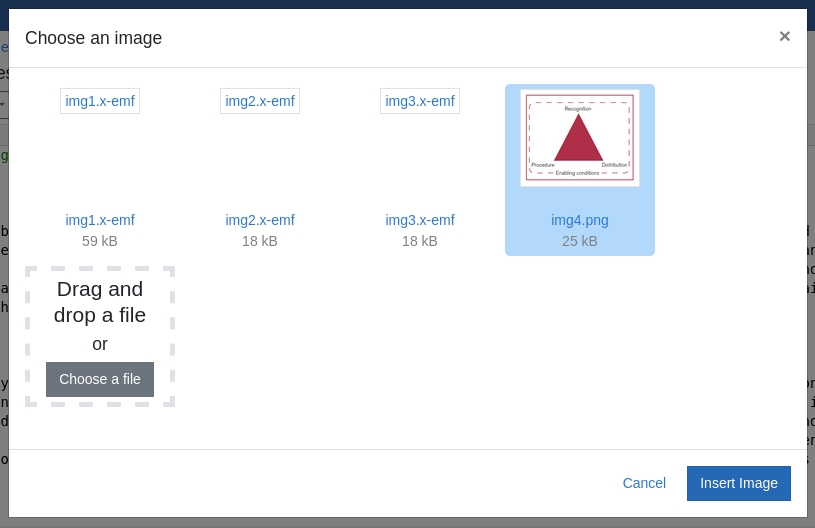815x528 pixels.
Task: Select the img1.x-emf image placeholder at top
Action: tap(100, 101)
